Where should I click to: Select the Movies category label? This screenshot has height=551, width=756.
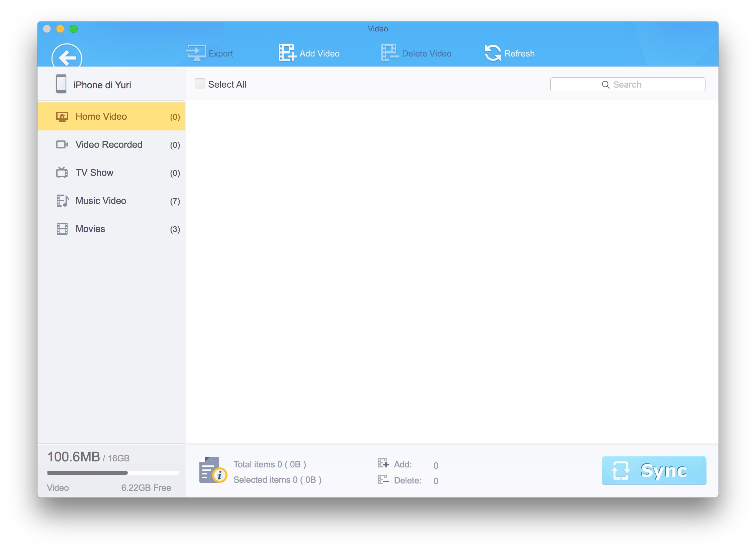[90, 229]
